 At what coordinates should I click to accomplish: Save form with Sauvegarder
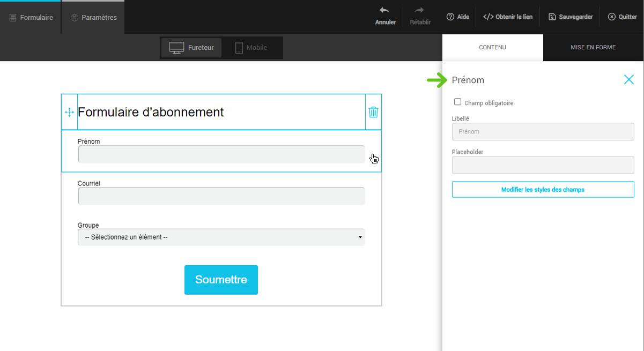click(x=571, y=17)
